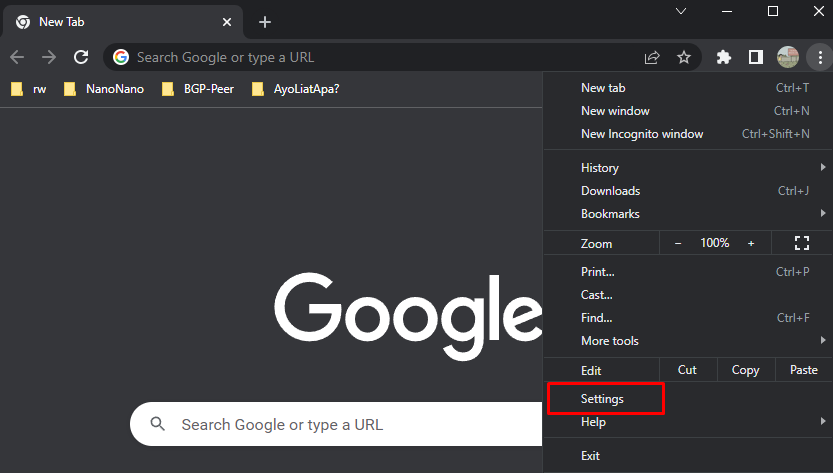Decrease zoom with minus button

click(x=678, y=243)
